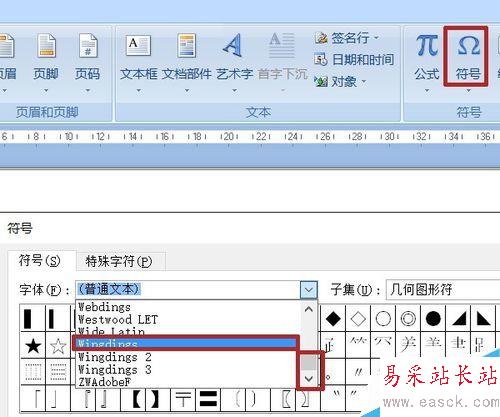Select Wide Latin in font list
500x417 pixels.
point(188,331)
